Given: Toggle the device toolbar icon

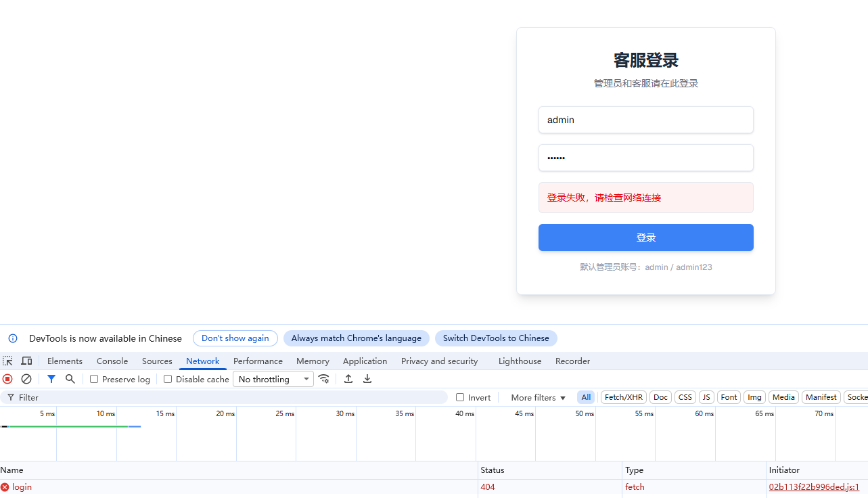Looking at the screenshot, I should tap(26, 361).
